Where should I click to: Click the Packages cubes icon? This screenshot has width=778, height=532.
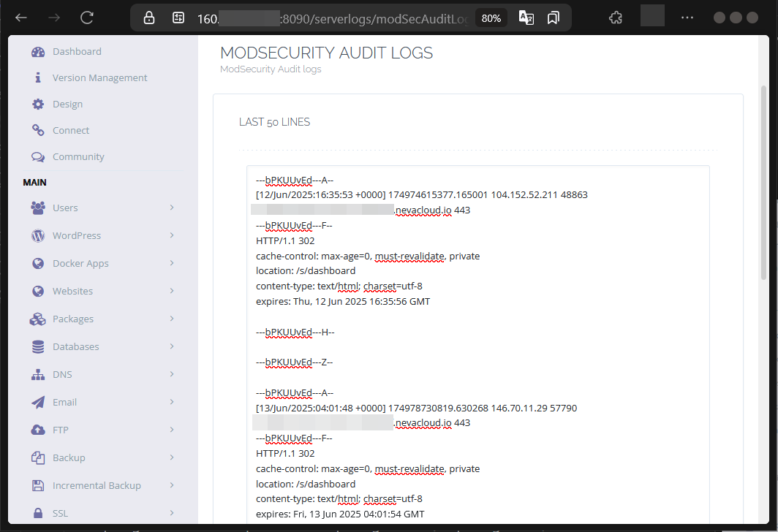38,319
